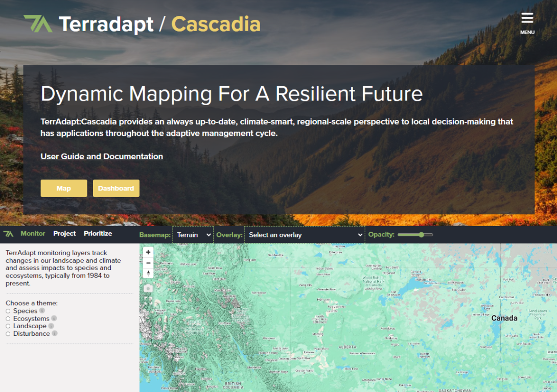Click the 'Basemap:' label
557x392 pixels.
coord(155,235)
